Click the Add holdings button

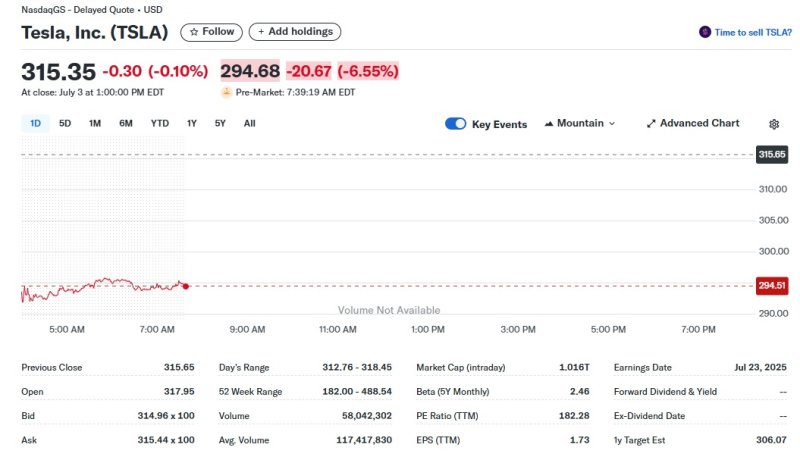295,32
